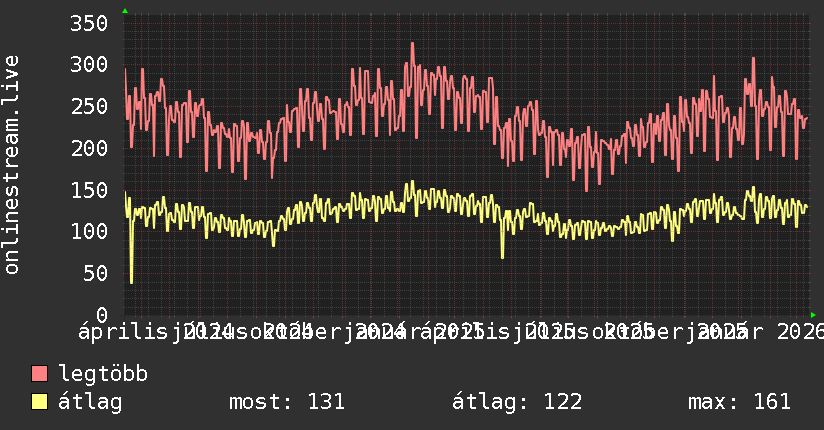
Task: Click the 100 y-axis label
Action: (x=89, y=231)
